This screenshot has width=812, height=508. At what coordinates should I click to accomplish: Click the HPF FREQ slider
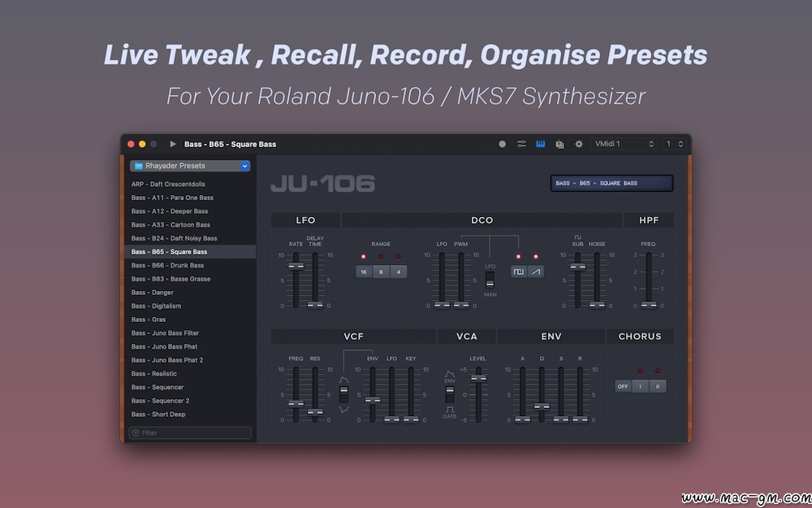point(648,305)
